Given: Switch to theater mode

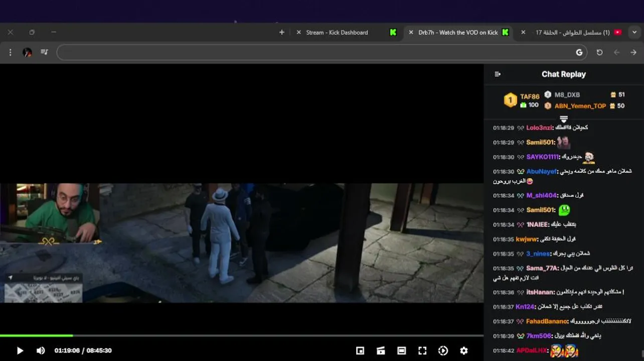Looking at the screenshot, I should tap(402, 350).
